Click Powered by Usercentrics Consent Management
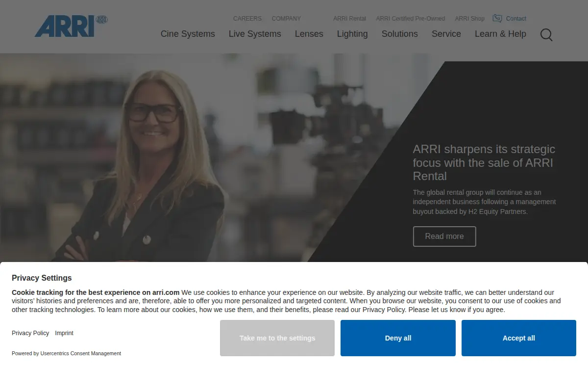This screenshot has width=588, height=368. [x=66, y=353]
